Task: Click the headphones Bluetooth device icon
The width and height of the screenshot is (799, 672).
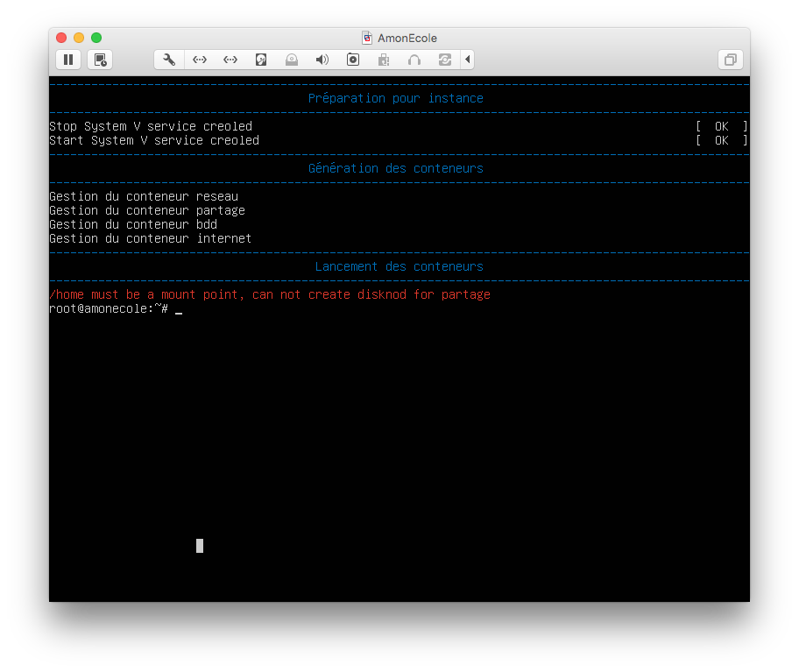Action: pyautogui.click(x=414, y=60)
